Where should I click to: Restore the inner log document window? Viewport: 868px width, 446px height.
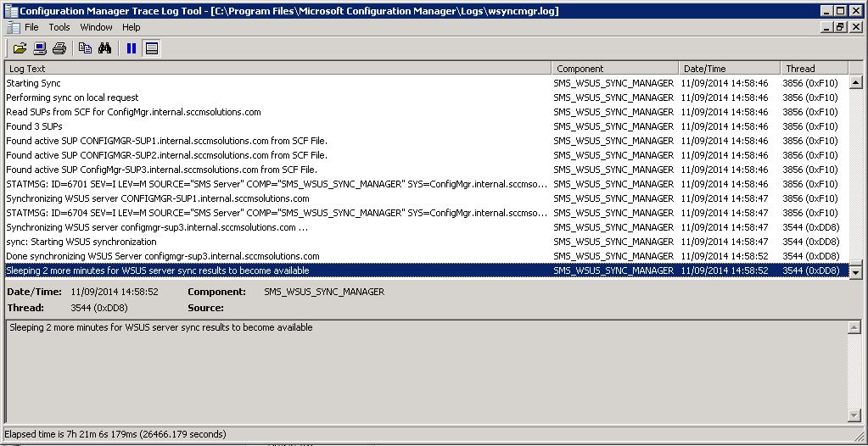click(x=840, y=27)
